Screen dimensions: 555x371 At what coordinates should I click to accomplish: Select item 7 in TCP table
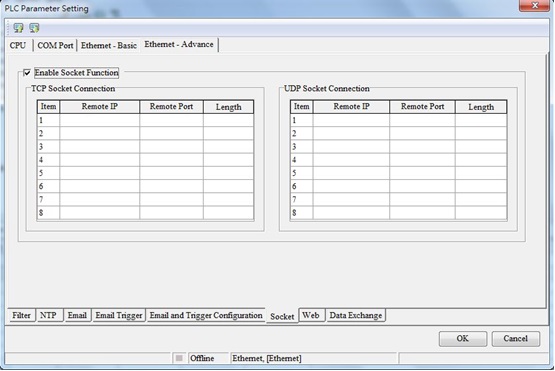tap(48, 200)
